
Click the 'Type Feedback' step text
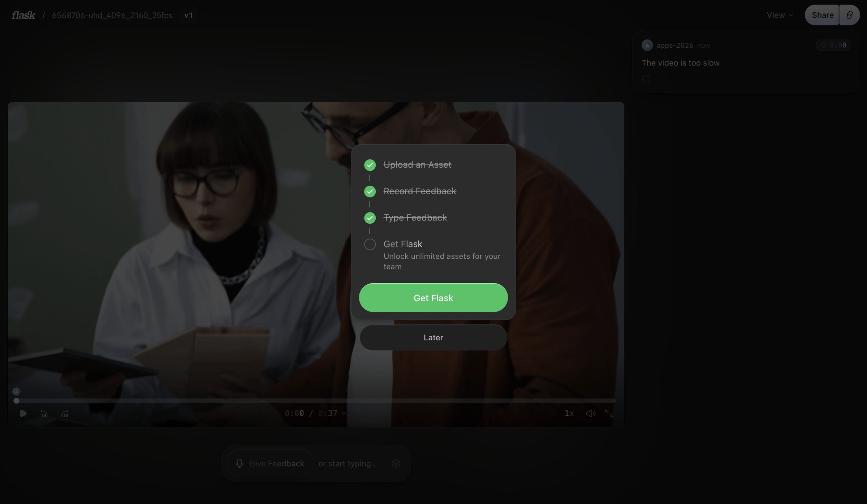(x=415, y=217)
